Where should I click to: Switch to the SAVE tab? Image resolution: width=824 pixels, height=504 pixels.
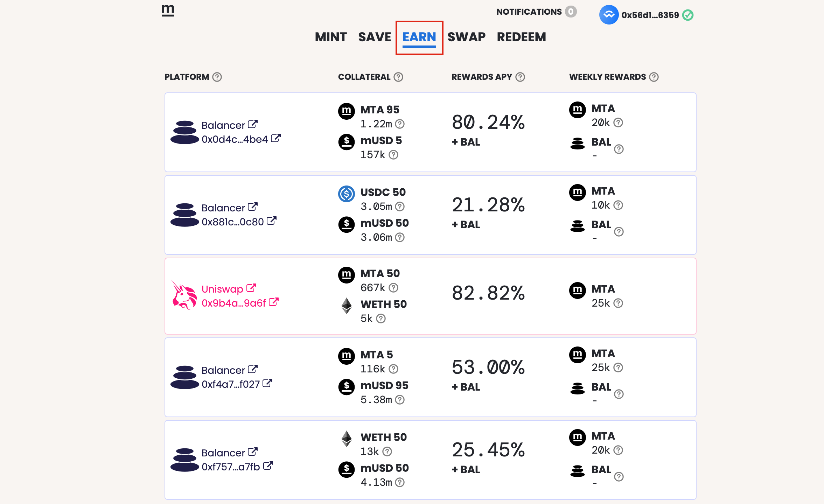(x=375, y=37)
